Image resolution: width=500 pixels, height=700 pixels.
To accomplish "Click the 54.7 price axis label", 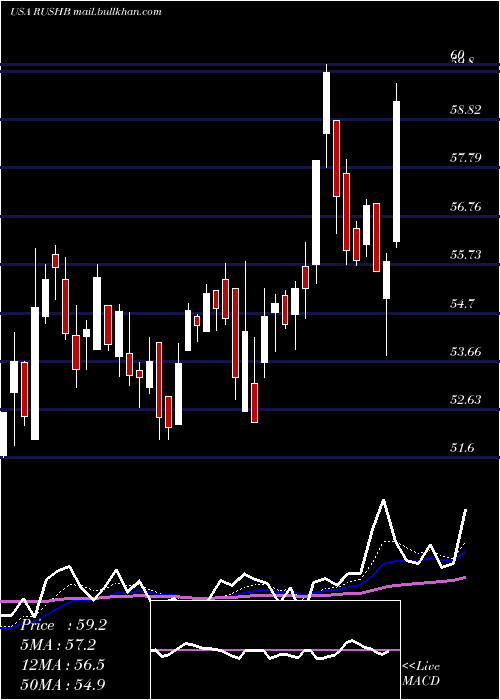I will [462, 304].
